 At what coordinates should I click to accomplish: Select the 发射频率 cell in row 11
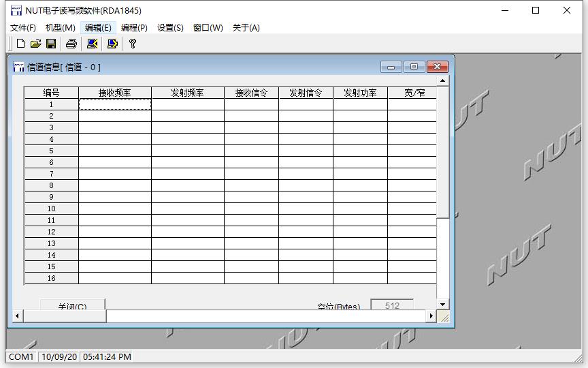[188, 220]
